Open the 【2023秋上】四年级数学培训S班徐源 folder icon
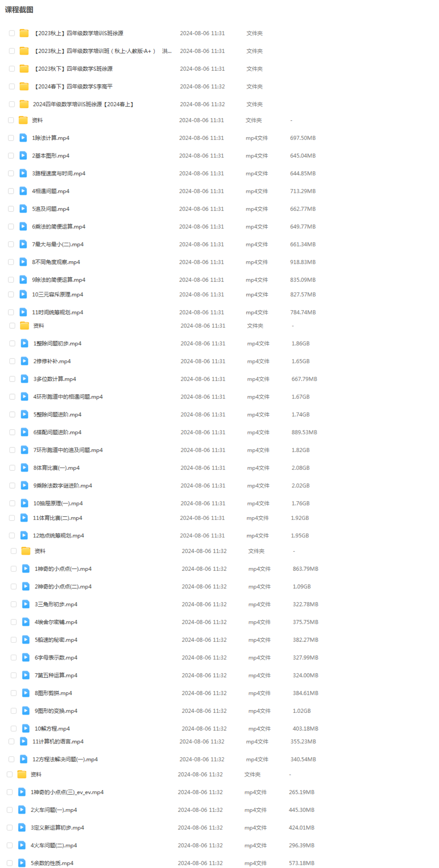 (24, 33)
